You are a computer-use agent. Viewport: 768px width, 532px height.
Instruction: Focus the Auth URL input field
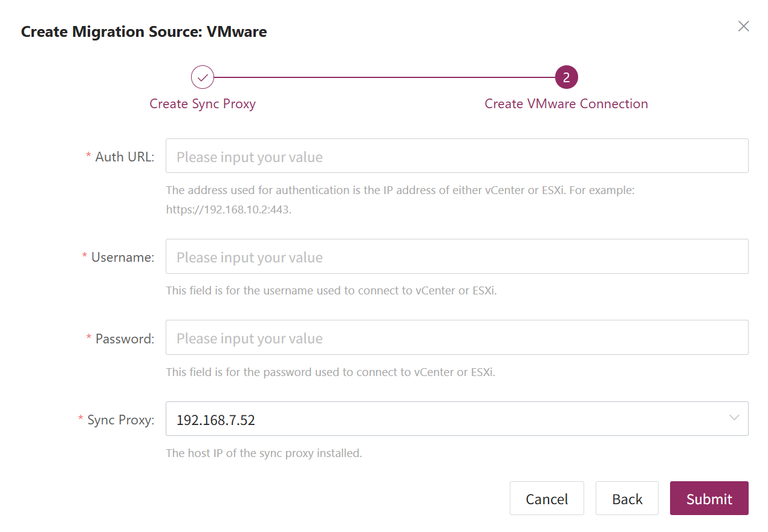[457, 156]
